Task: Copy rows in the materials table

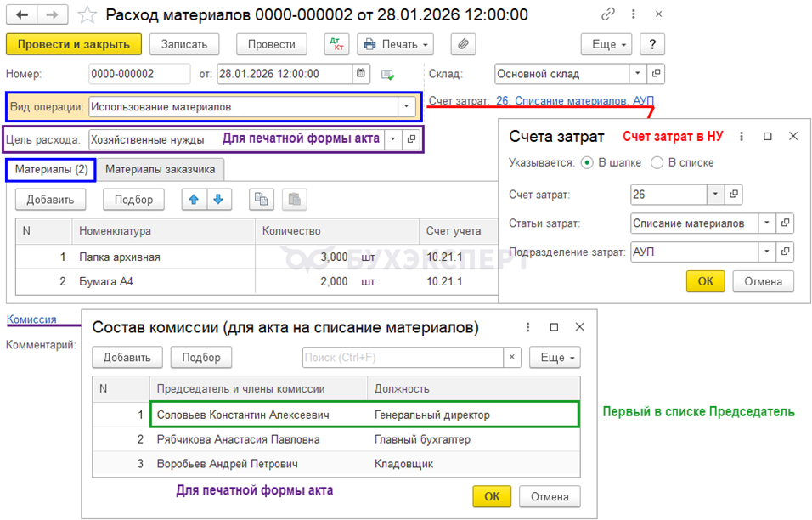Action: coord(261,200)
